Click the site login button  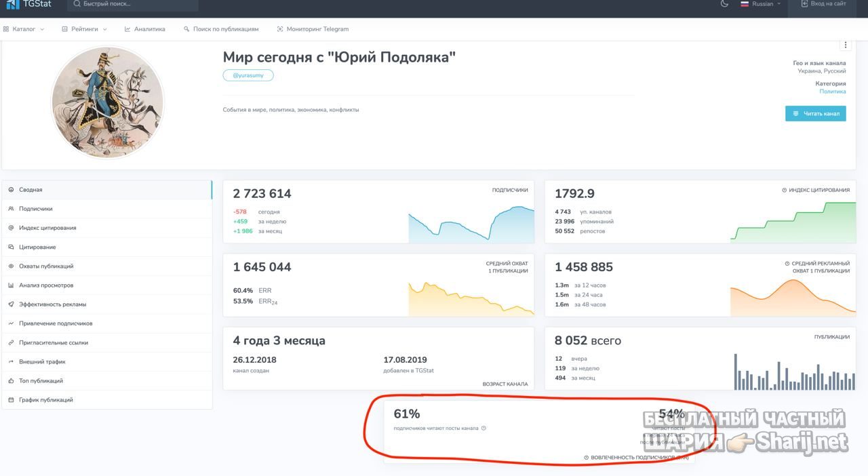824,4
